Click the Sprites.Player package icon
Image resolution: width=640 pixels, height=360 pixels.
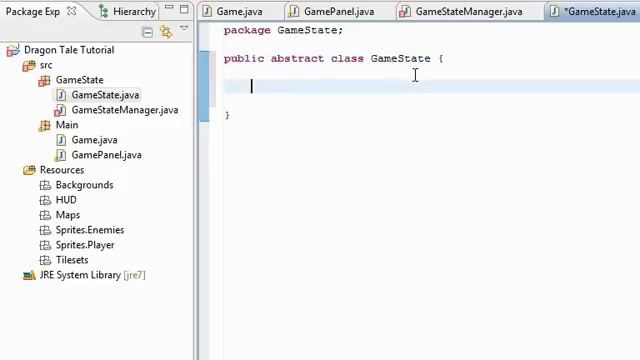(45, 245)
